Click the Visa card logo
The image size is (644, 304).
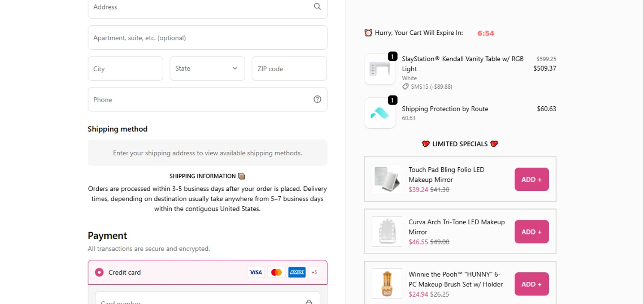(256, 272)
